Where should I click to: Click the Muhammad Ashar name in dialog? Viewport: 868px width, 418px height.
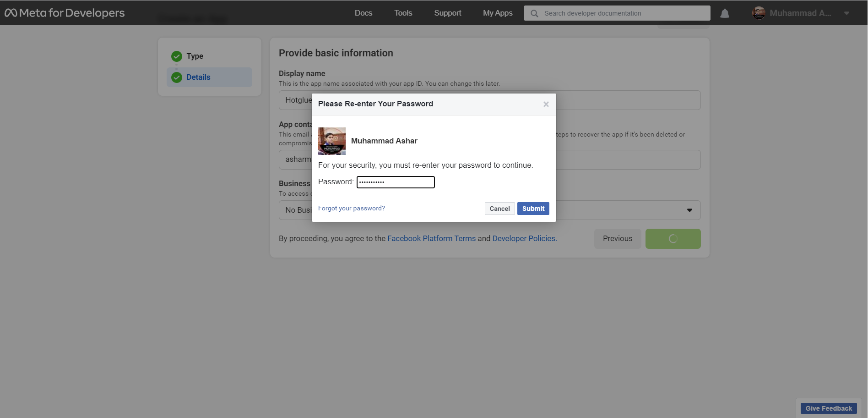tap(384, 141)
